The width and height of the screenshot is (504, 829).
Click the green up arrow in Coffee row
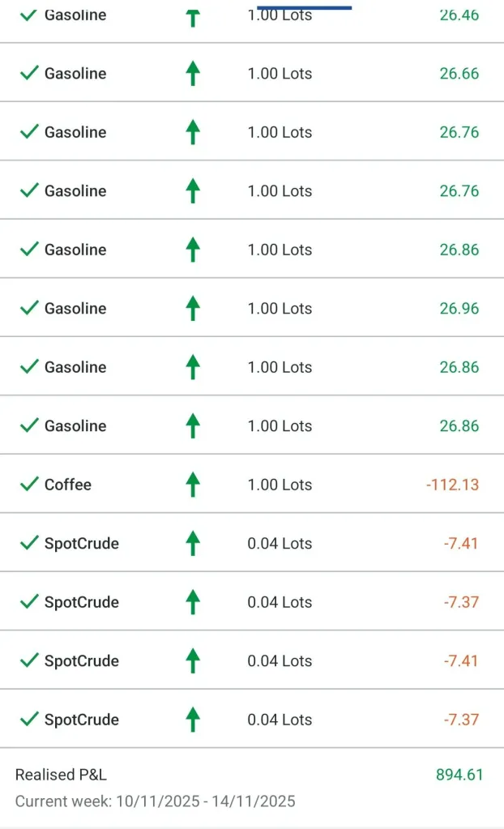(x=192, y=485)
